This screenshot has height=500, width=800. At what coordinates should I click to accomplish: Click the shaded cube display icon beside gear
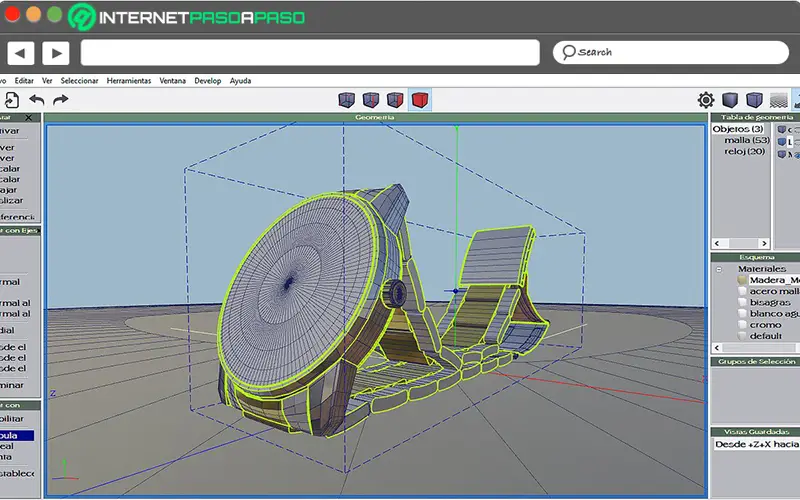click(731, 100)
